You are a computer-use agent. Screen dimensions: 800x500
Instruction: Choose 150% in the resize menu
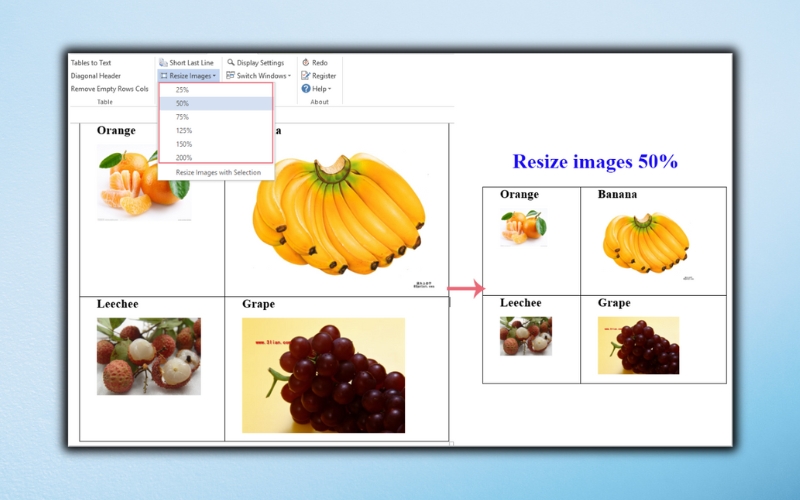coord(216,144)
